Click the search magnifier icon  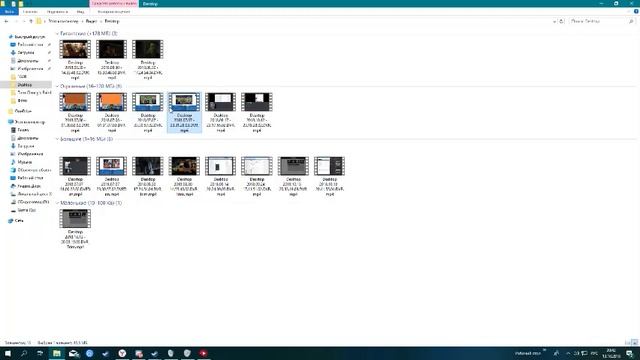point(631,21)
